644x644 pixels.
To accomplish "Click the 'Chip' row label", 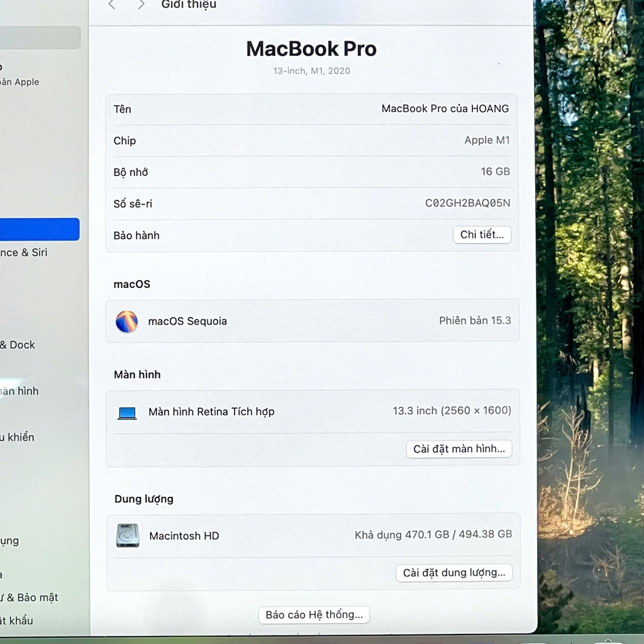I will (x=125, y=141).
